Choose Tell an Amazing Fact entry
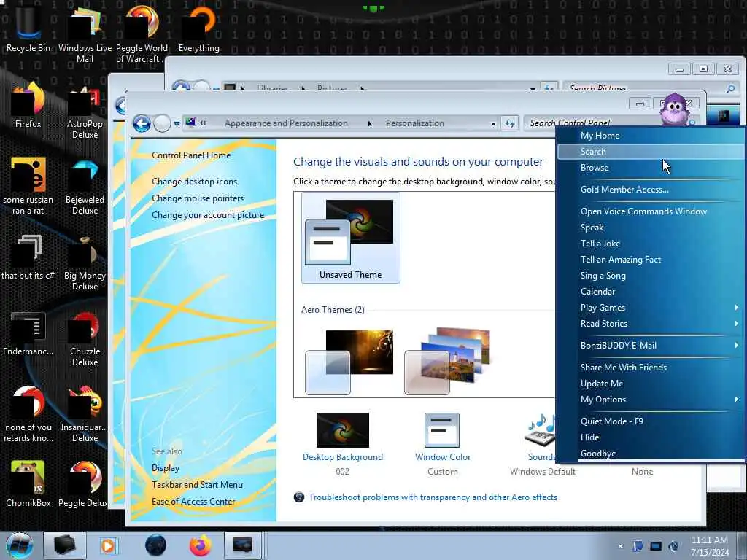This screenshot has height=560, width=747. coord(650,260)
